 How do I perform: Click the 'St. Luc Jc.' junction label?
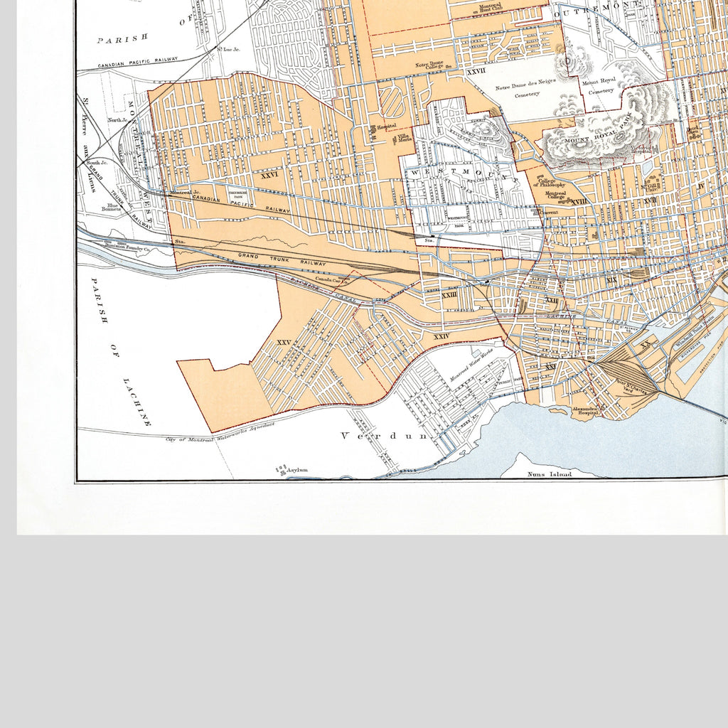click(228, 49)
